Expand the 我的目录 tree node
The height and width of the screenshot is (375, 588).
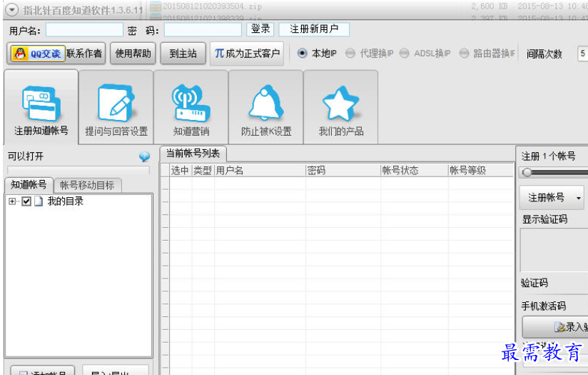pyautogui.click(x=12, y=201)
